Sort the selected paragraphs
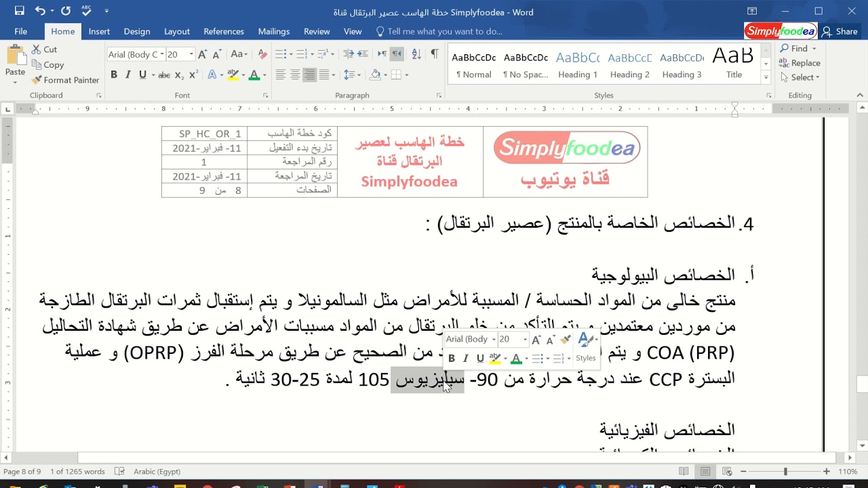Image resolution: width=868 pixels, height=488 pixels. point(417,54)
